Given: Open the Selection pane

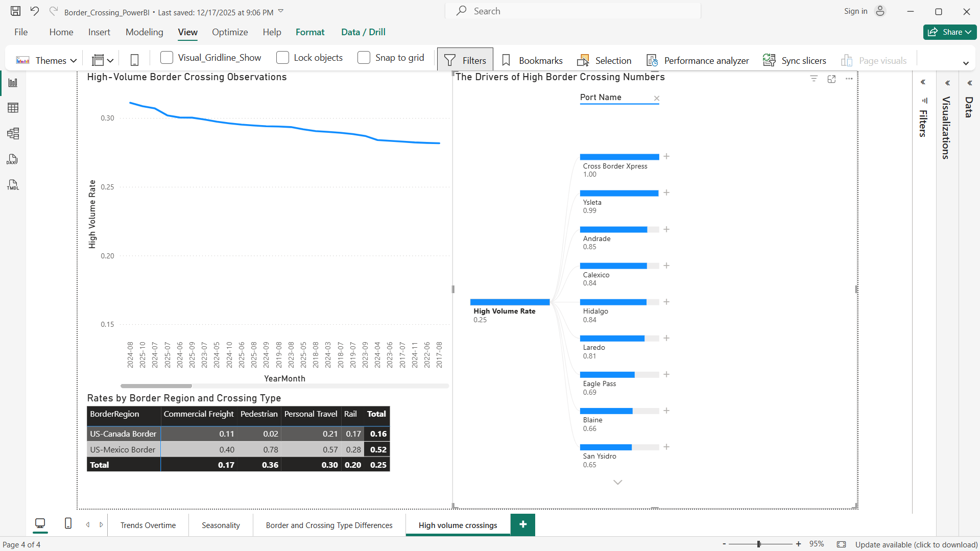Looking at the screenshot, I should 604,60.
